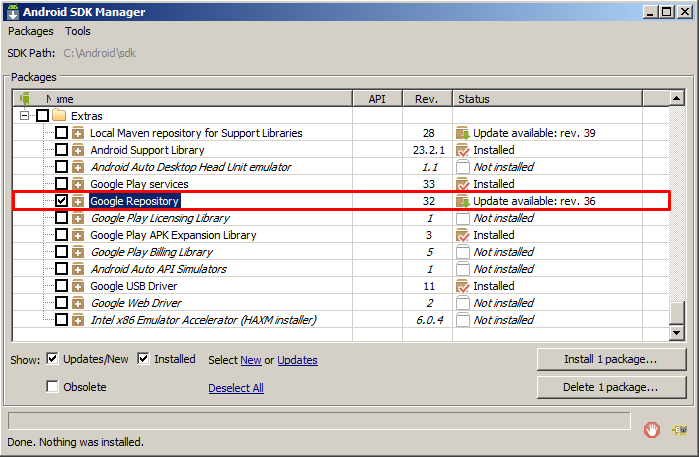Image resolution: width=699 pixels, height=457 pixels.
Task: Select the Google Play Billing Library row text
Action: [x=152, y=252]
